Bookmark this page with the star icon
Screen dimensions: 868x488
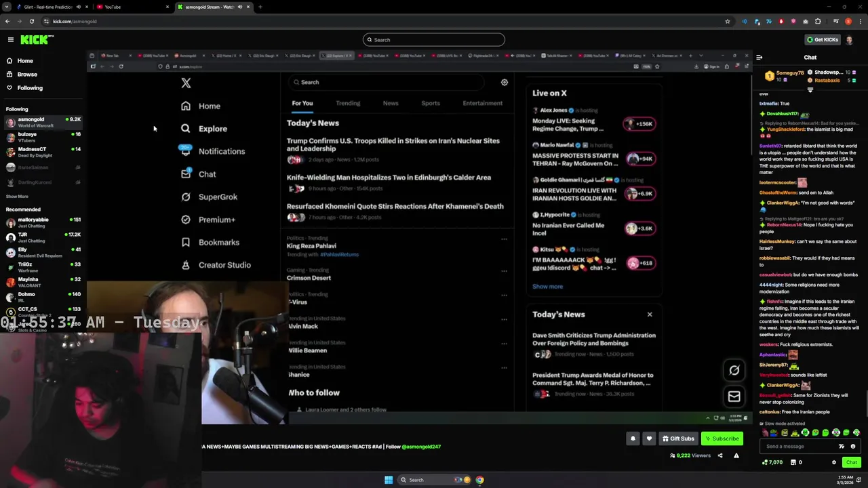click(x=728, y=21)
